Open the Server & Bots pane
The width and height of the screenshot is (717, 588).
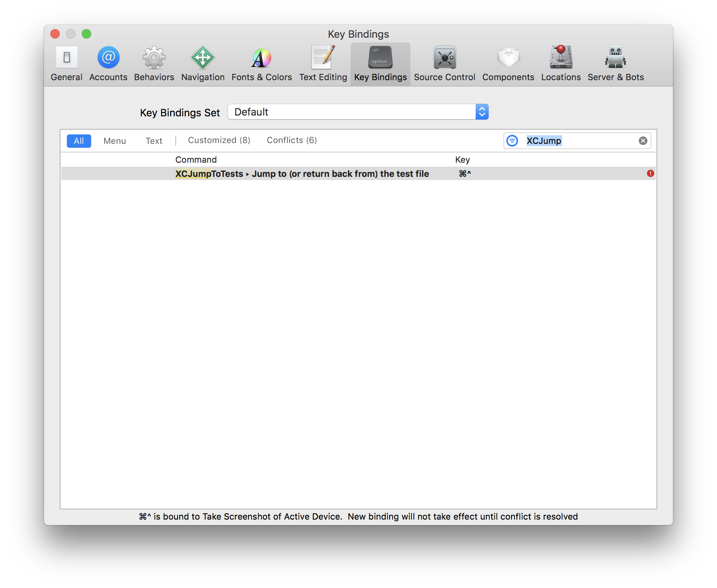[x=616, y=64]
